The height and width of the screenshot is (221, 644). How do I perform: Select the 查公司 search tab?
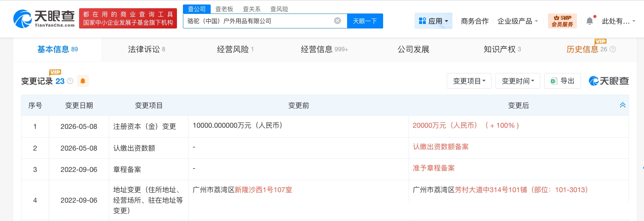197,9
